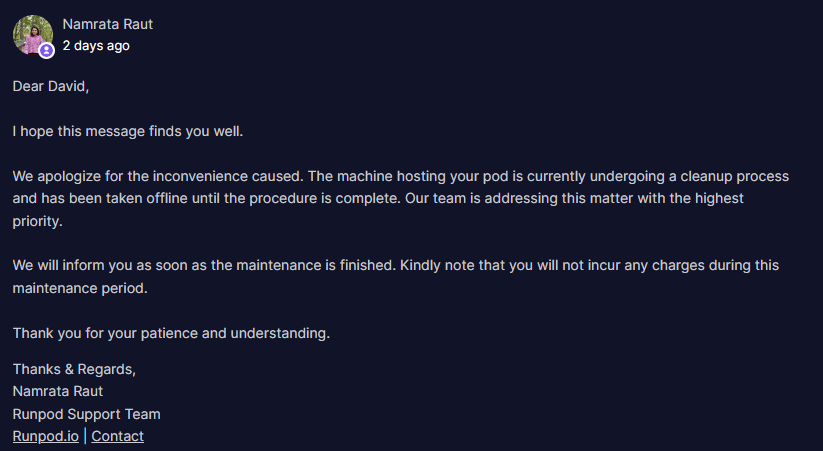Click the Namrata Raut name in the signature

tap(58, 391)
